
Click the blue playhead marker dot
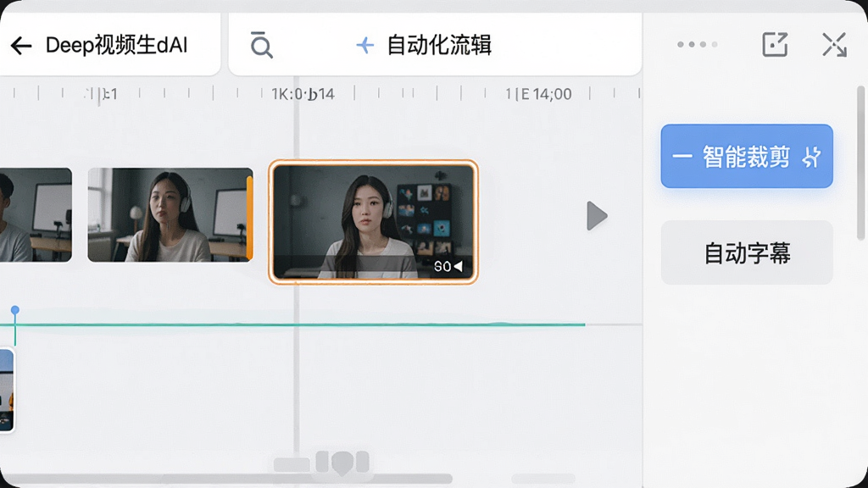(x=15, y=310)
